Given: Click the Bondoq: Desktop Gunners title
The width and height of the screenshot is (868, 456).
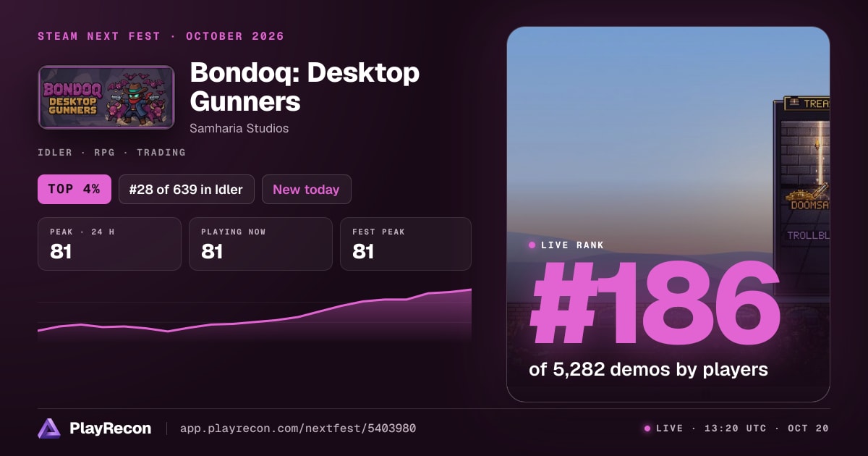Looking at the screenshot, I should (305, 87).
